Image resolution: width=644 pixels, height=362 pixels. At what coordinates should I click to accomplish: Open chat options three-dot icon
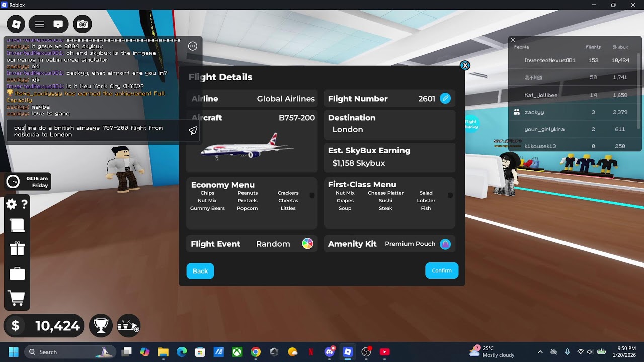(x=193, y=46)
